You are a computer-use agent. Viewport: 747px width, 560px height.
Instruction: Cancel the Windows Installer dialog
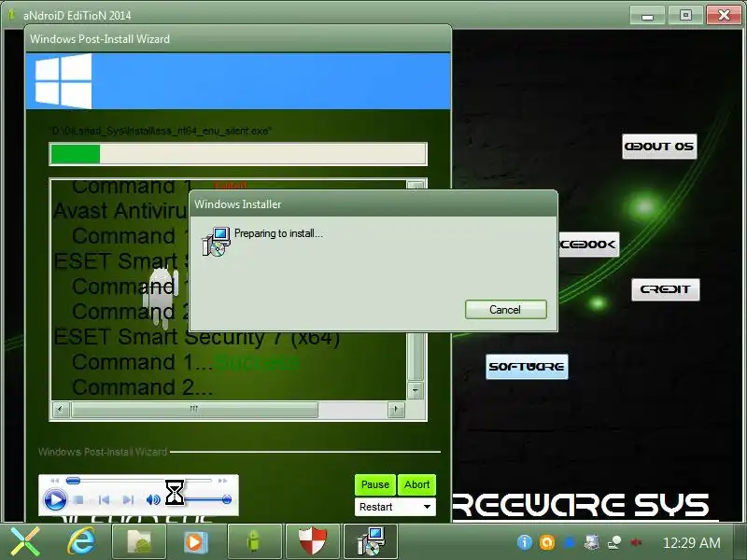point(505,310)
